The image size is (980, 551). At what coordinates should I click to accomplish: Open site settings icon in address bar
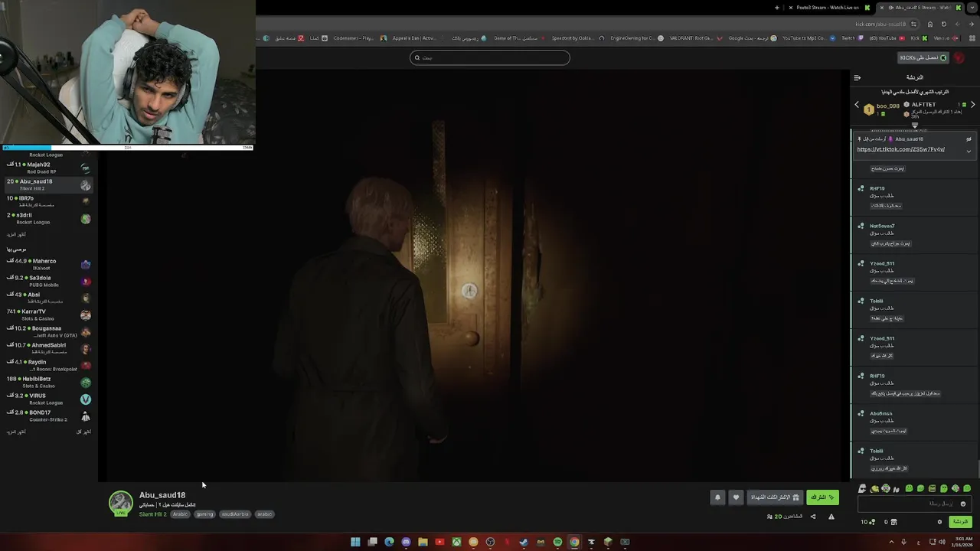pos(913,24)
